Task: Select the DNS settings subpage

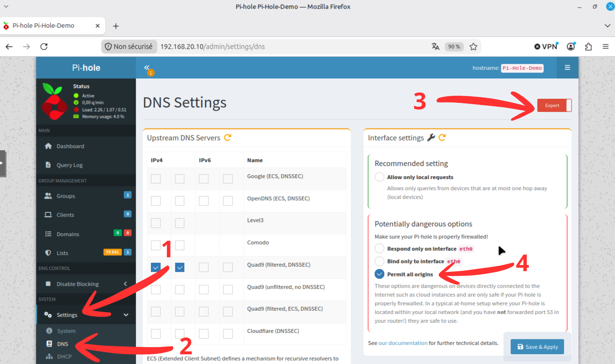Action: (63, 344)
